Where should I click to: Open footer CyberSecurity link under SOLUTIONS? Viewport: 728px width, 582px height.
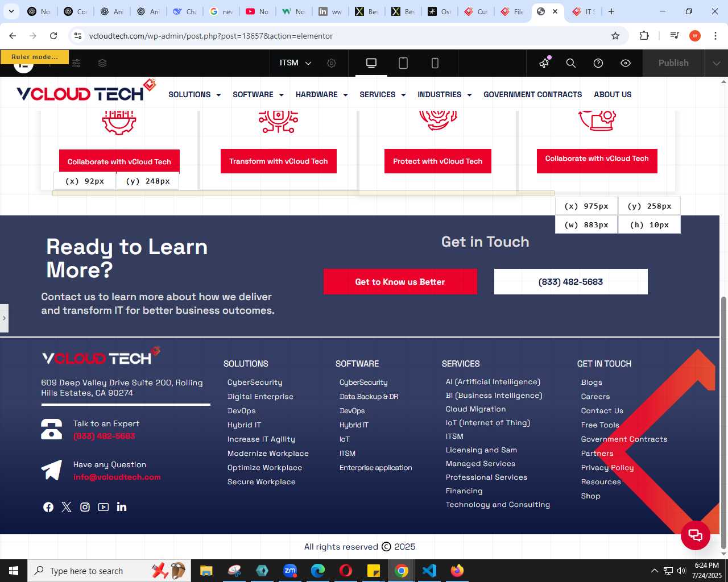pos(255,383)
